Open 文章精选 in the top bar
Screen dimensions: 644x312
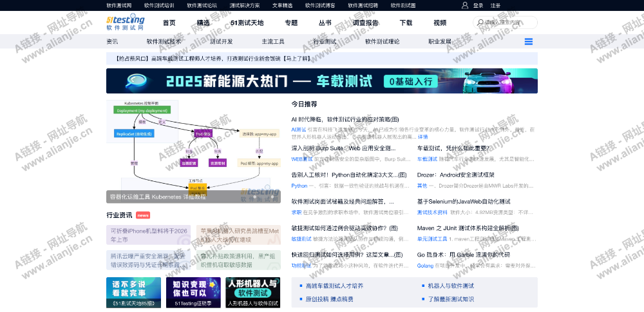pyautogui.click(x=283, y=5)
